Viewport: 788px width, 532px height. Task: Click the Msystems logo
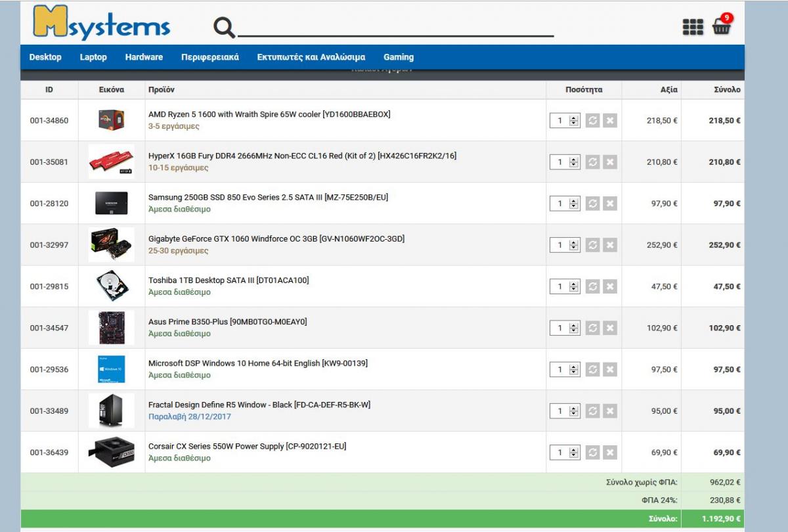pyautogui.click(x=102, y=22)
